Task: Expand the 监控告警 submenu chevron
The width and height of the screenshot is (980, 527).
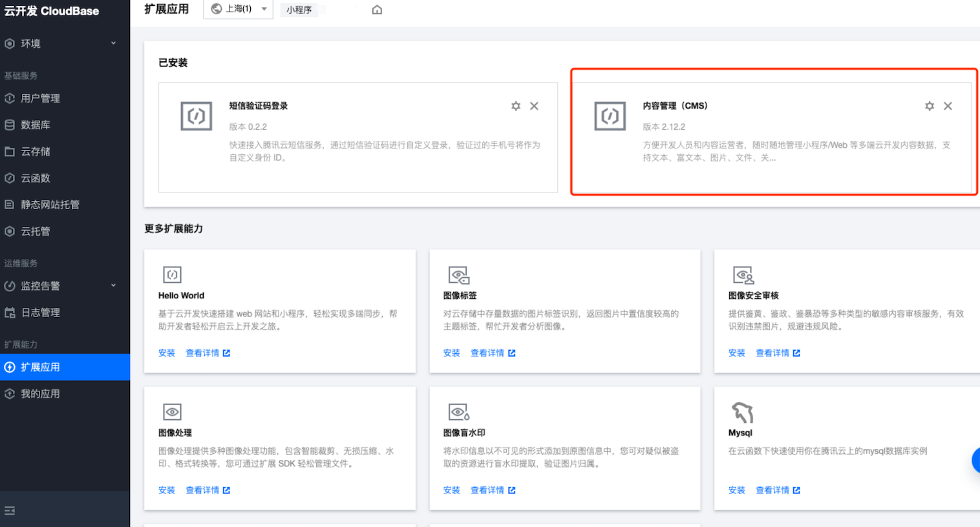Action: (x=114, y=285)
